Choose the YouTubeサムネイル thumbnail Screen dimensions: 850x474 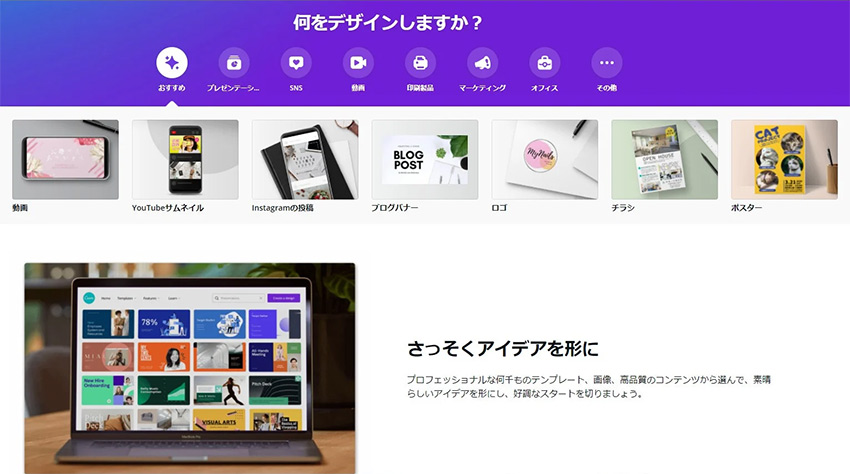[185, 159]
